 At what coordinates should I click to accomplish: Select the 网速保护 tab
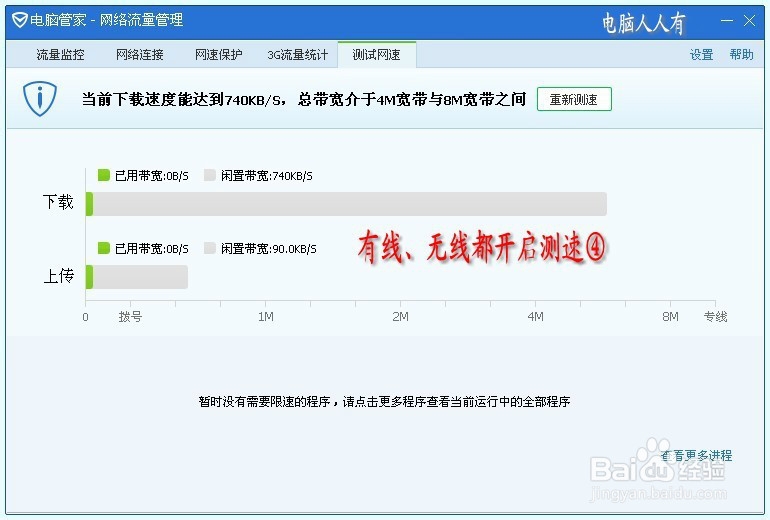(x=219, y=55)
